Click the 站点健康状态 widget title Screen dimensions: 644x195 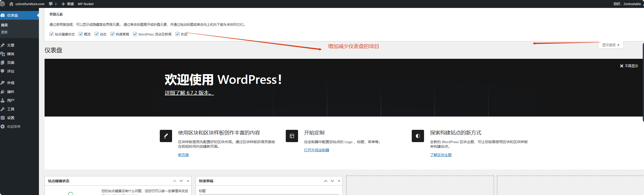coord(59,181)
